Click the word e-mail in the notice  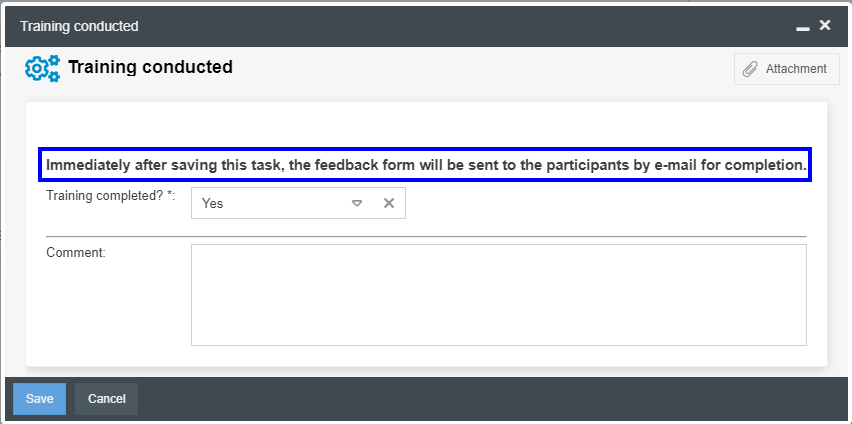pos(676,164)
